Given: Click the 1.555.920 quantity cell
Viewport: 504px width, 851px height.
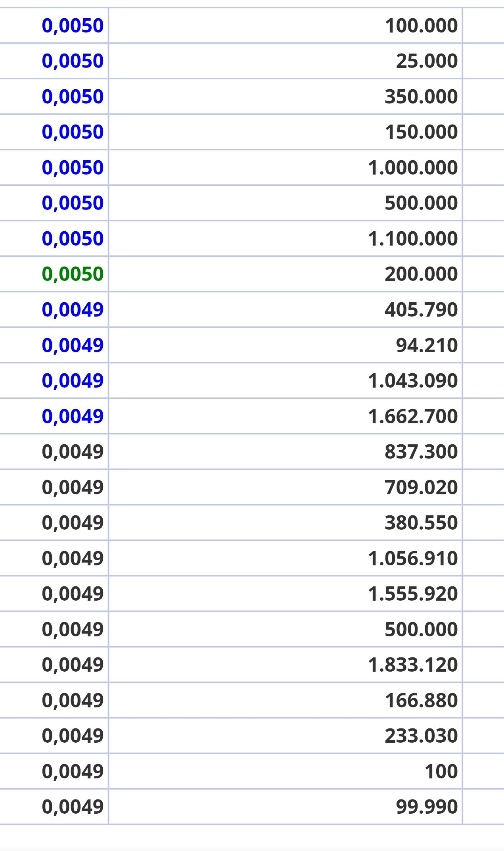Looking at the screenshot, I should click(286, 594).
